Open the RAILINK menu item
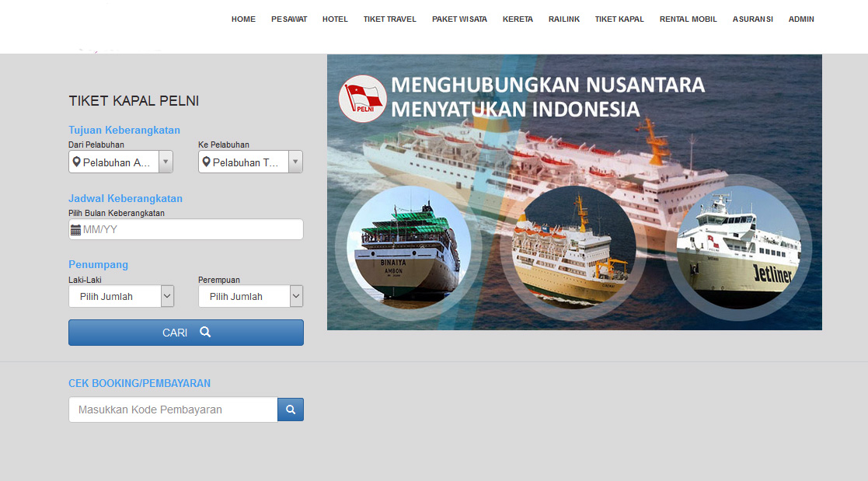 point(564,19)
